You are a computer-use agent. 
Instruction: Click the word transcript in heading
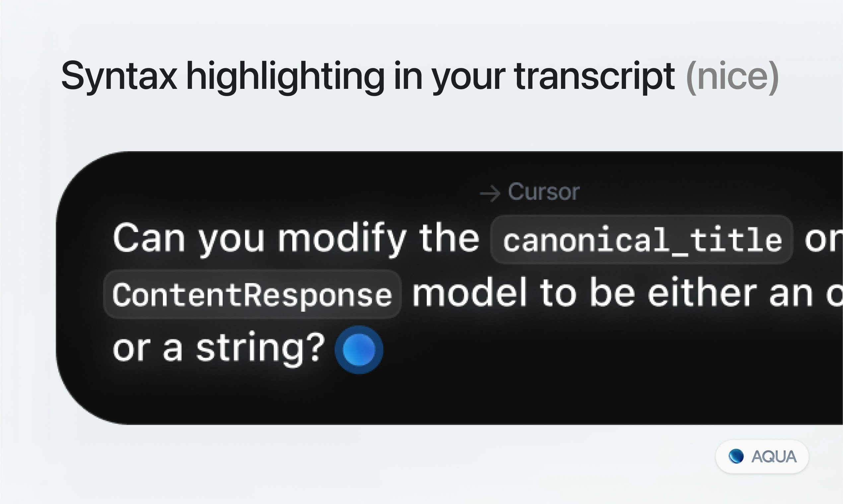(x=595, y=76)
